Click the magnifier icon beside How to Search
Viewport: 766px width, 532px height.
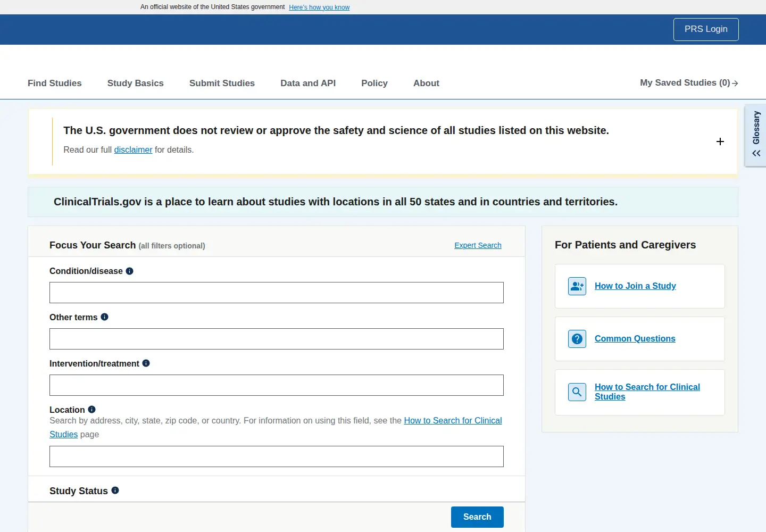577,392
